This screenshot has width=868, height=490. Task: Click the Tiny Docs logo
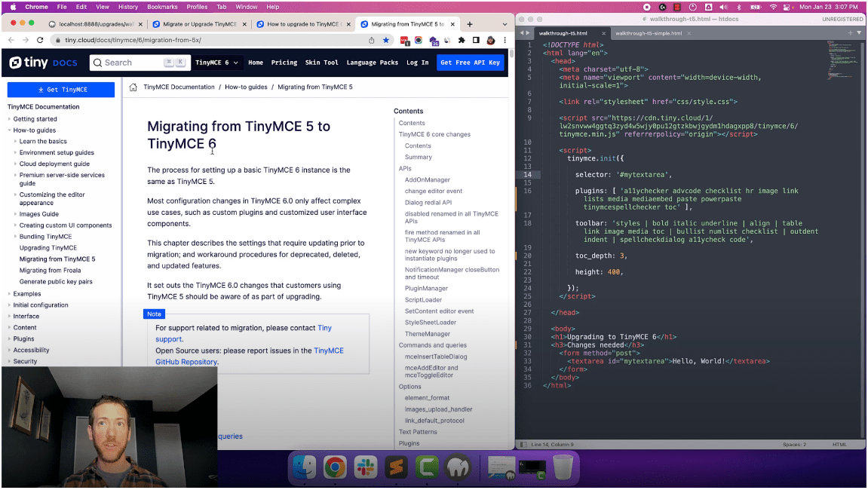point(43,63)
